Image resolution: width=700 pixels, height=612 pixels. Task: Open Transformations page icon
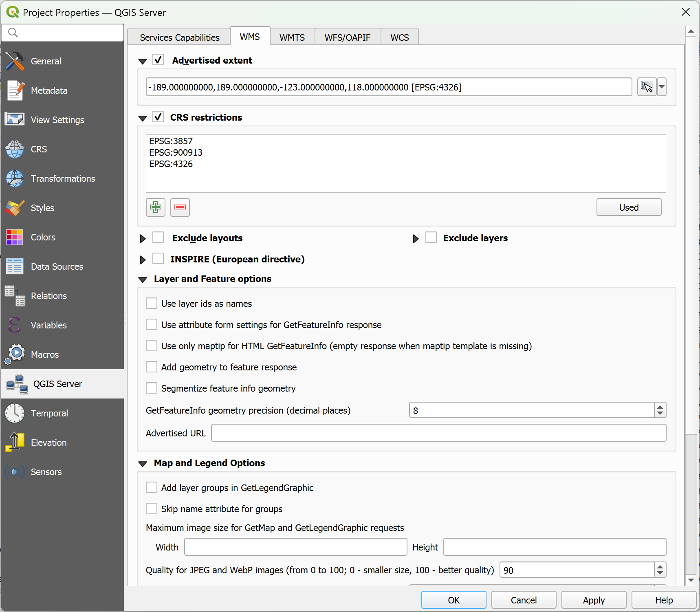(x=15, y=178)
